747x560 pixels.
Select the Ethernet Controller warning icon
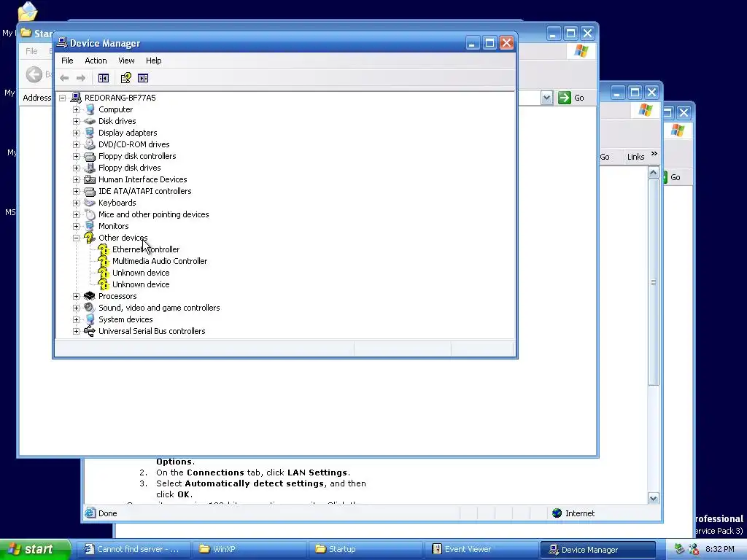[104, 249]
